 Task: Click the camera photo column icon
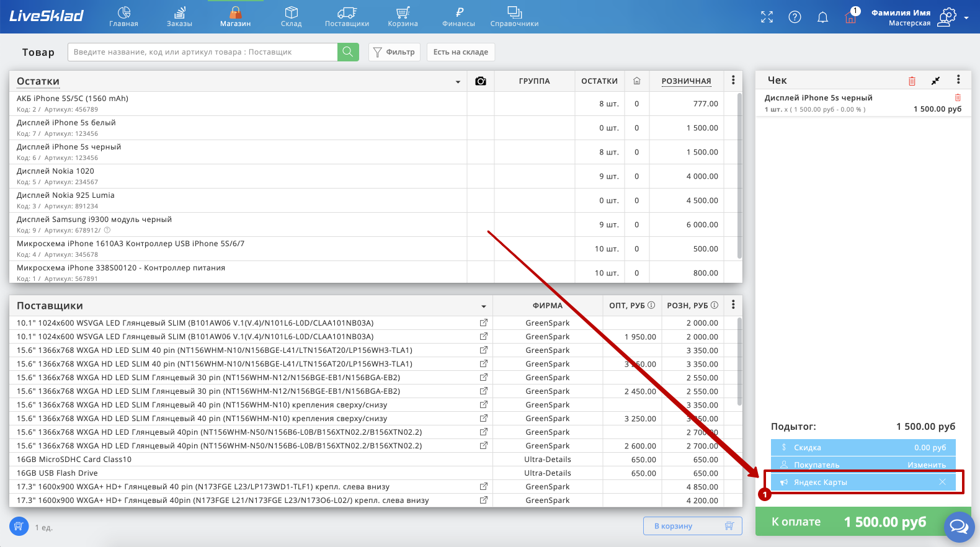[x=481, y=81]
